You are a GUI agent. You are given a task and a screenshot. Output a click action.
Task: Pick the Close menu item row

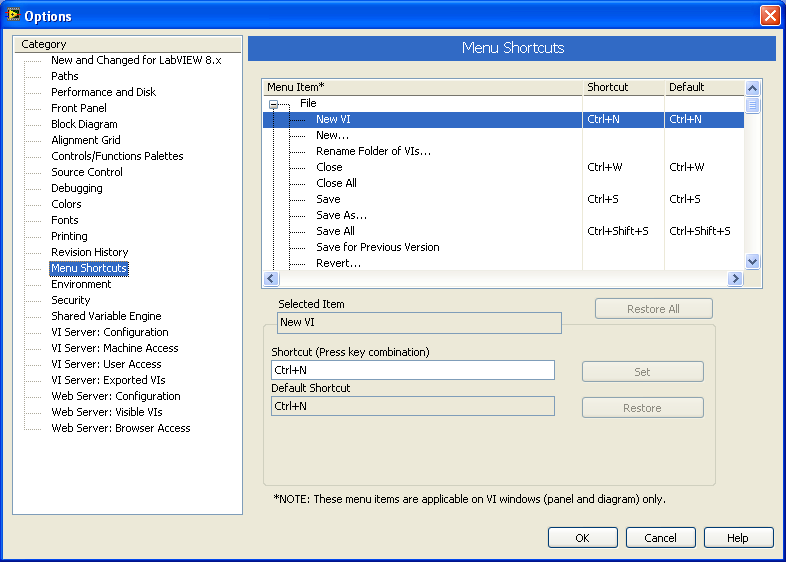(329, 167)
